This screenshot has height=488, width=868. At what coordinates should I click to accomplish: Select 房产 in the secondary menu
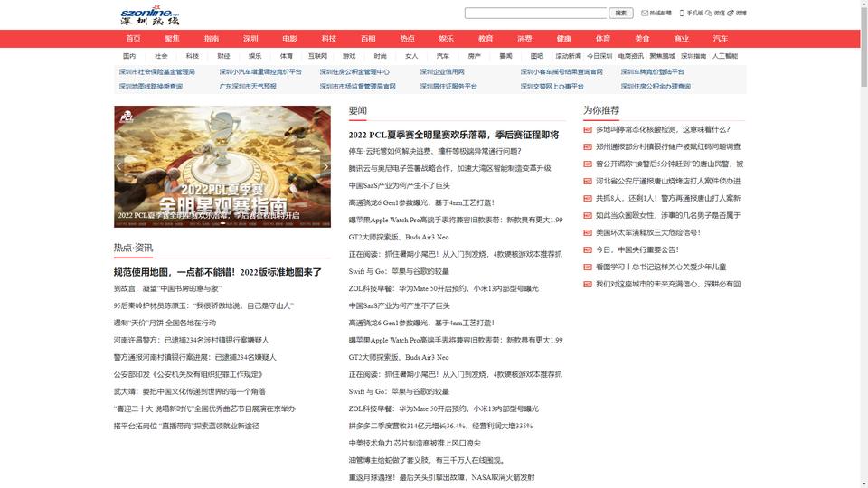tap(475, 56)
